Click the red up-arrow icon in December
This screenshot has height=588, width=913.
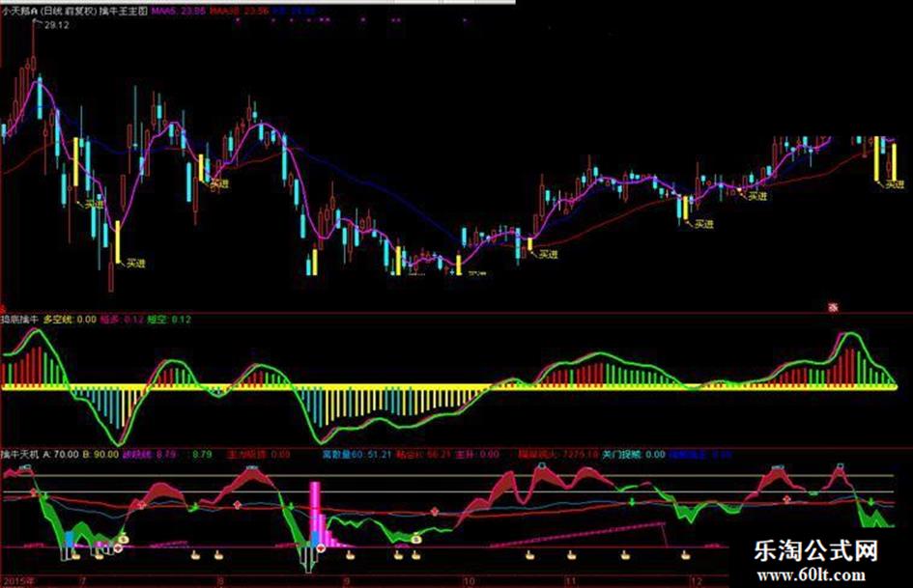(787, 499)
